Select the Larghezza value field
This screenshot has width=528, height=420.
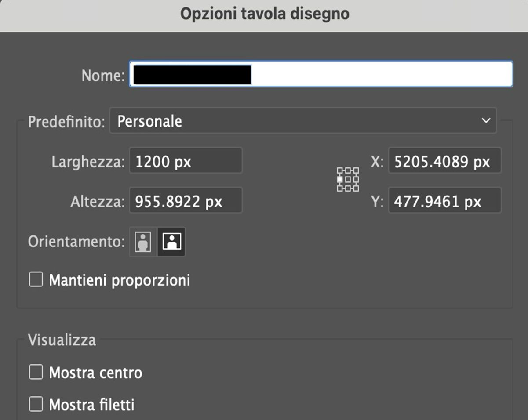(x=186, y=161)
